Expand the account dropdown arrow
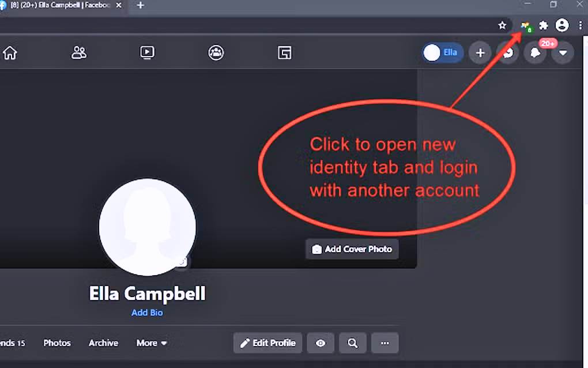This screenshot has width=588, height=368. (563, 53)
